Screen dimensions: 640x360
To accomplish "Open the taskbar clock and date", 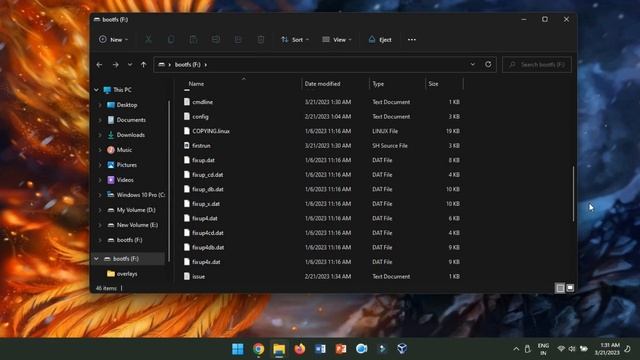I will point(607,349).
